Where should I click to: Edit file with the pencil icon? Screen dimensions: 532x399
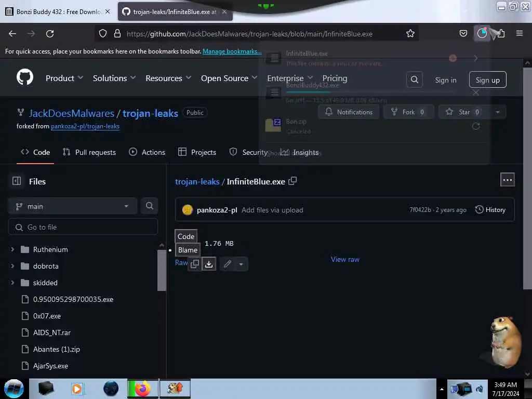[x=228, y=264]
